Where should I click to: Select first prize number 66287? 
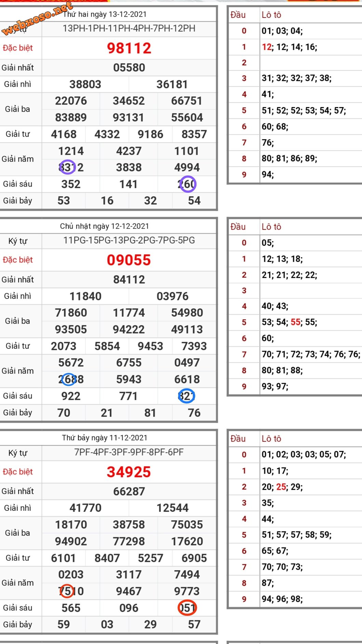129,492
